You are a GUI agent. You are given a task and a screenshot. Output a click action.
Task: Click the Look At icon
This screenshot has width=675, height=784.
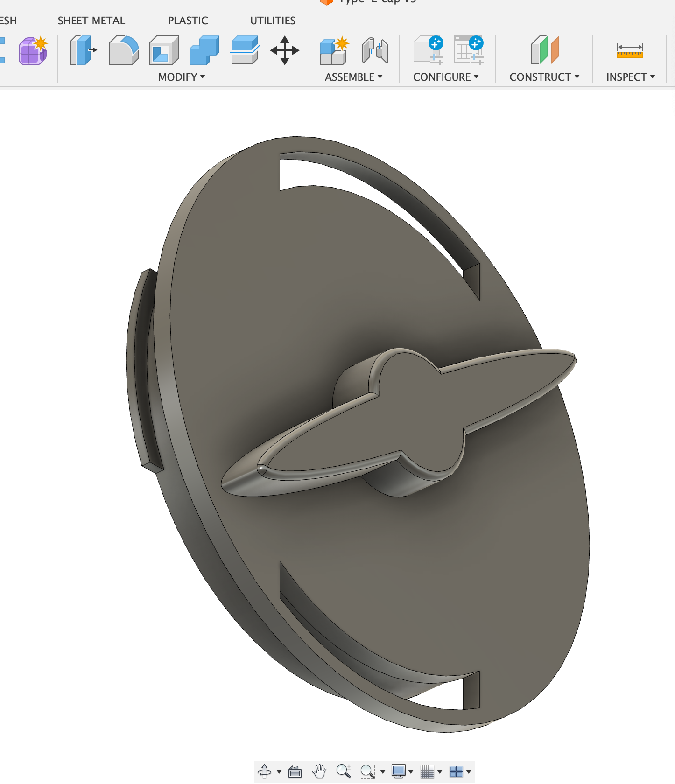295,771
